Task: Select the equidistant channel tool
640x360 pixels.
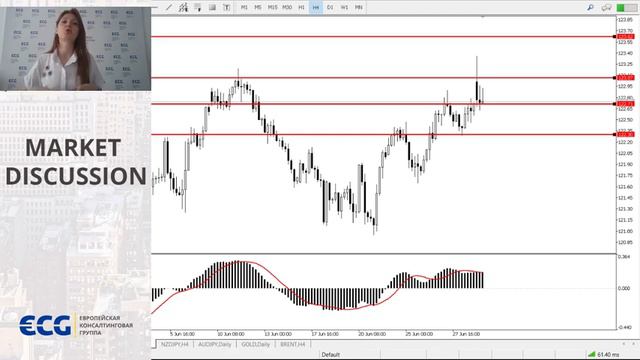Action: click(183, 7)
